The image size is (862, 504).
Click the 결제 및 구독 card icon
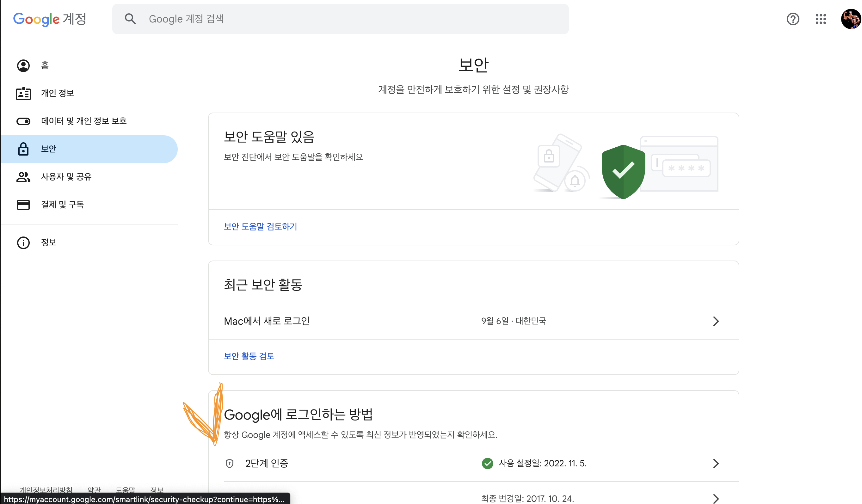click(x=23, y=205)
